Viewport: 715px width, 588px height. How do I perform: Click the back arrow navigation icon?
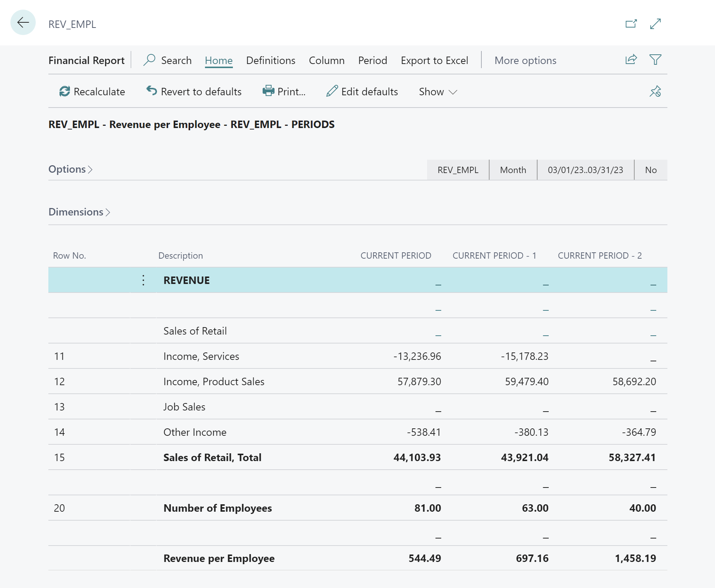pos(23,23)
